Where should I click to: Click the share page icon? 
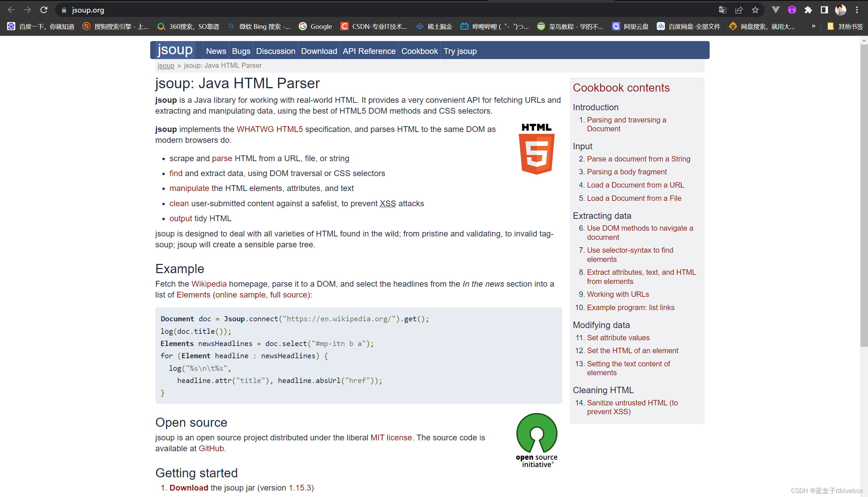739,10
